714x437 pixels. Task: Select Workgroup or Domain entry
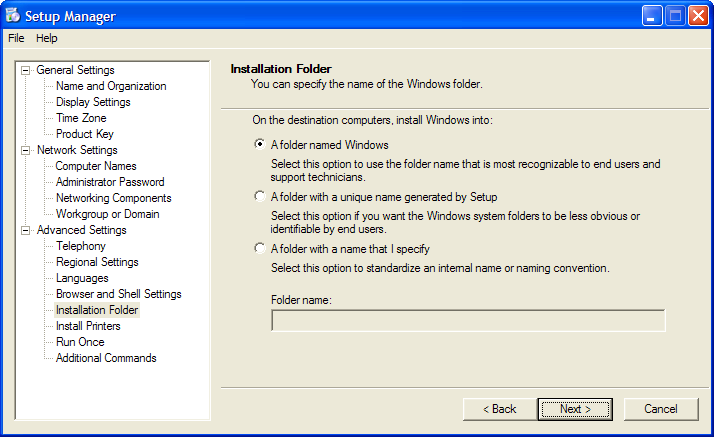[x=107, y=214]
